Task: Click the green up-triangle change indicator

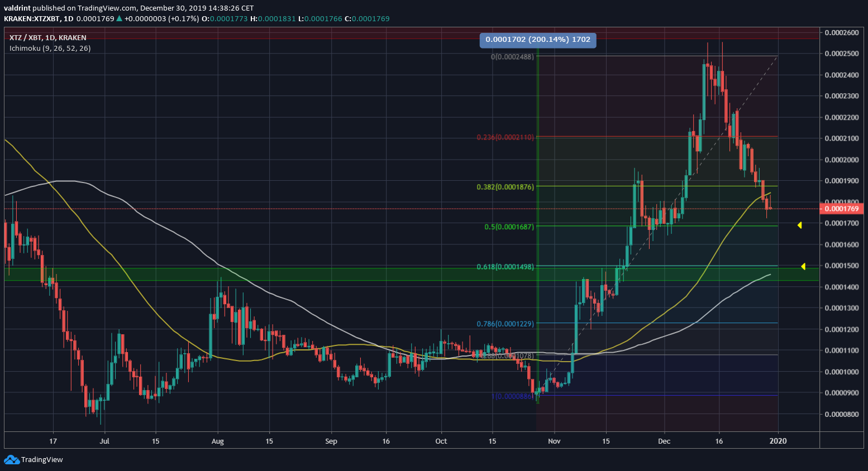Action: click(118, 18)
